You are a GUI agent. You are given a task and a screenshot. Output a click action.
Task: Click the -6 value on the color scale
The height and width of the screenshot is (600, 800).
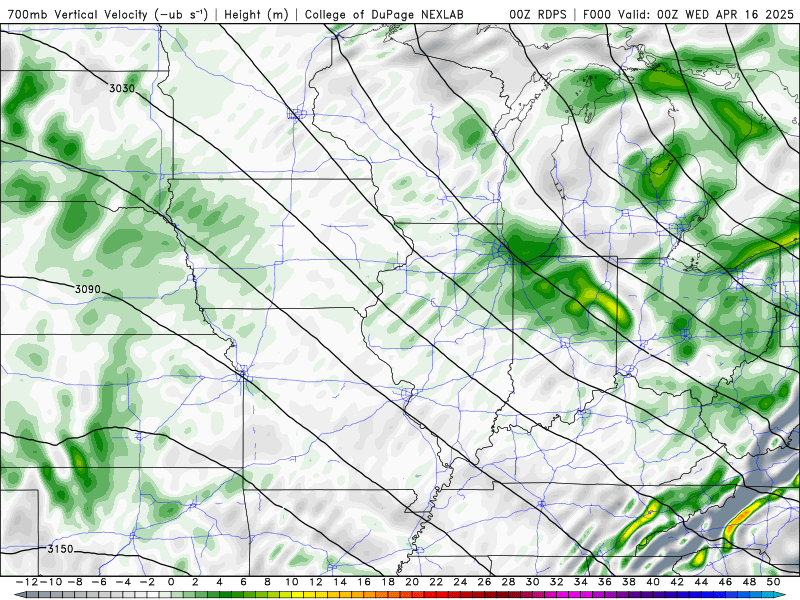[99, 582]
